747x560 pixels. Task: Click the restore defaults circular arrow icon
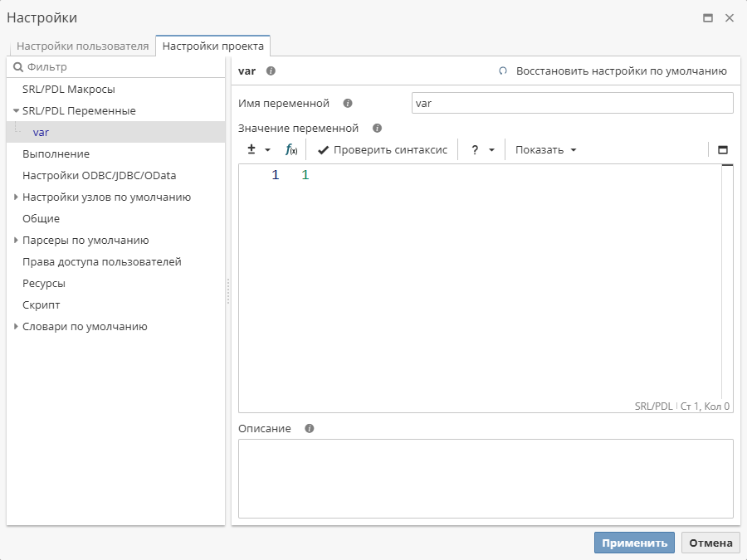click(503, 71)
